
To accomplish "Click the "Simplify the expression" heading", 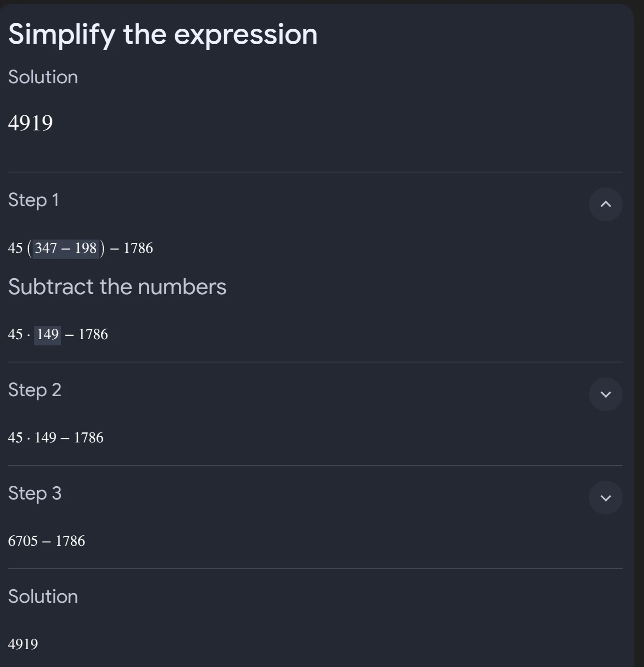I will tap(163, 34).
